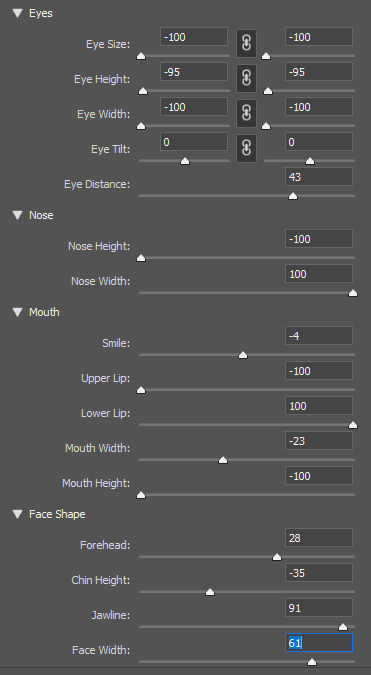The image size is (371, 675).
Task: Click the Smile slider handle
Action: pyautogui.click(x=243, y=355)
